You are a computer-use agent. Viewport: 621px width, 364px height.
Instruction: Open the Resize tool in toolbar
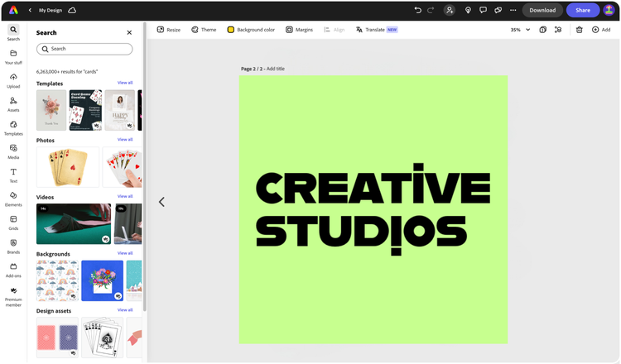[x=168, y=30]
